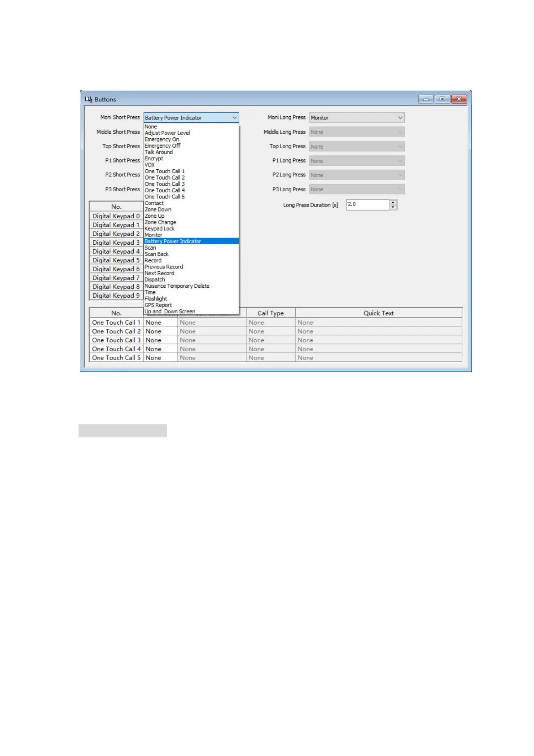
Task: Click the P2 Long Press dropdown
Action: tap(357, 175)
